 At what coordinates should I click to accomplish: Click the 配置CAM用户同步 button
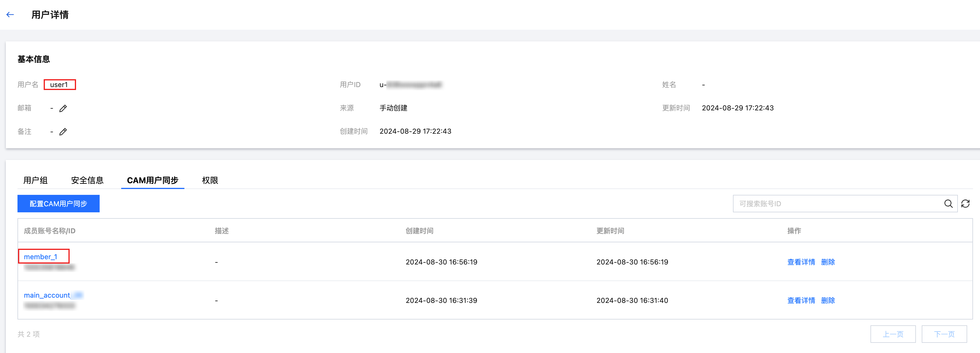click(x=59, y=204)
